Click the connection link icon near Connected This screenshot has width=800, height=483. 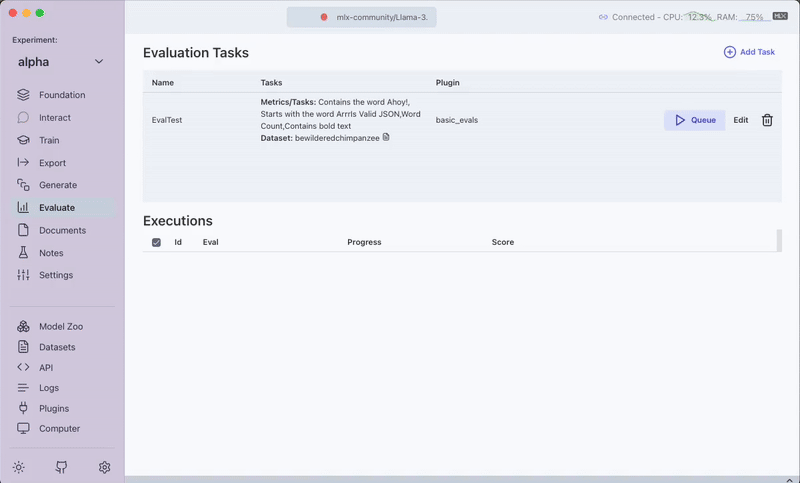coord(603,17)
